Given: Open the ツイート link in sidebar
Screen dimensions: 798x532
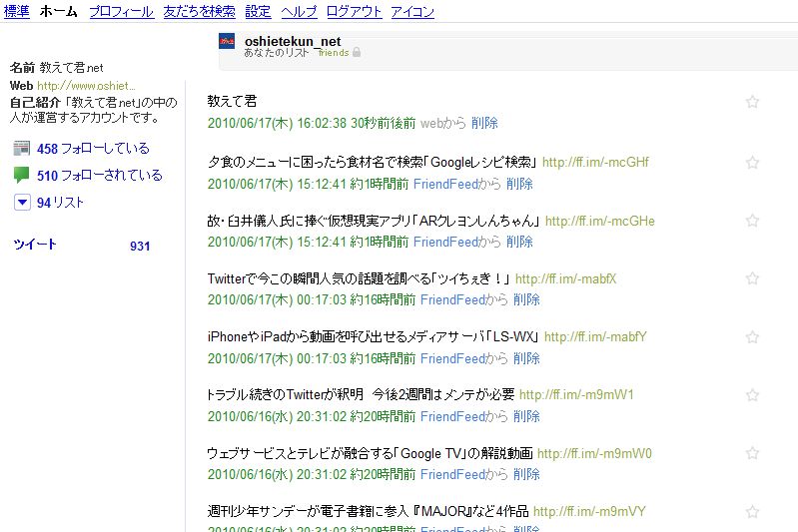Looking at the screenshot, I should pyautogui.click(x=35, y=245).
